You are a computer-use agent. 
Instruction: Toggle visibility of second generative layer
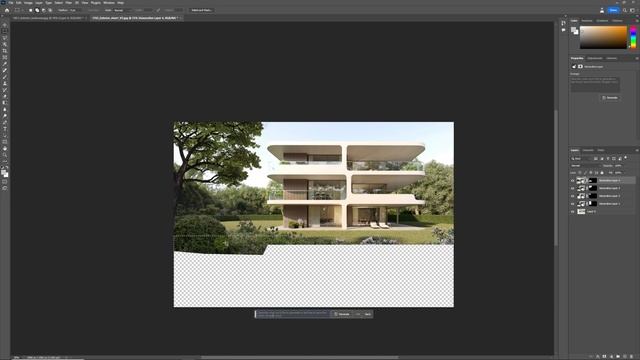[x=572, y=188]
